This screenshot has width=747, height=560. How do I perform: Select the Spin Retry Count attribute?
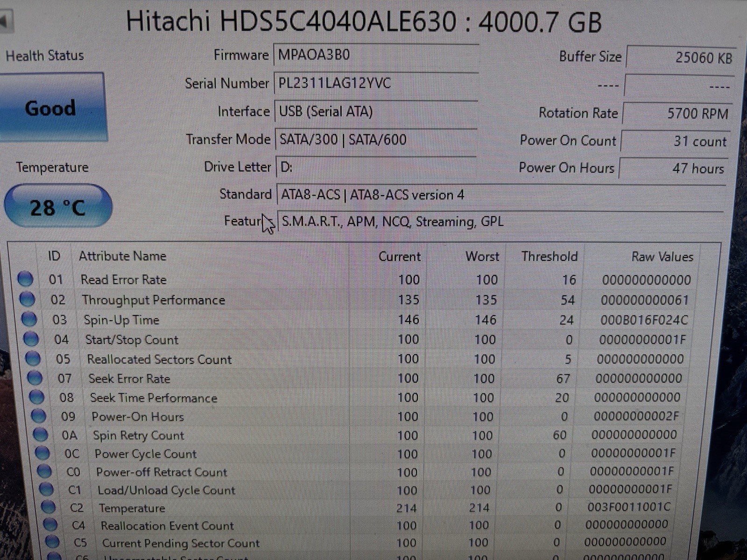click(139, 435)
